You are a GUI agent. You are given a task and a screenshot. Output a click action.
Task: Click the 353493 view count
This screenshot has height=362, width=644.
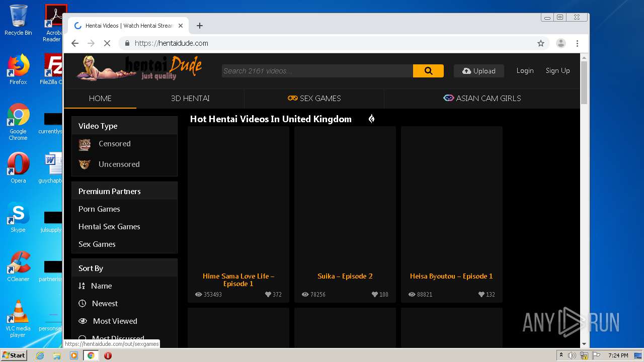(212, 295)
